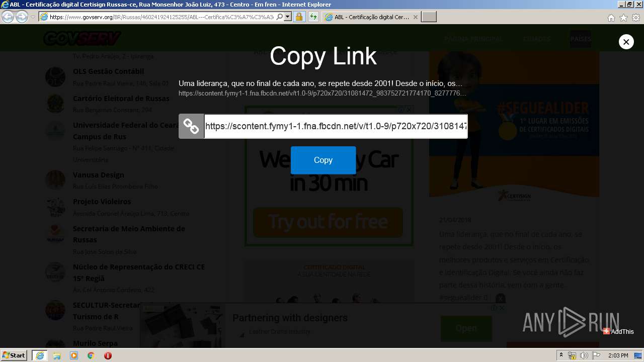Click the network tray icon

click(572, 355)
